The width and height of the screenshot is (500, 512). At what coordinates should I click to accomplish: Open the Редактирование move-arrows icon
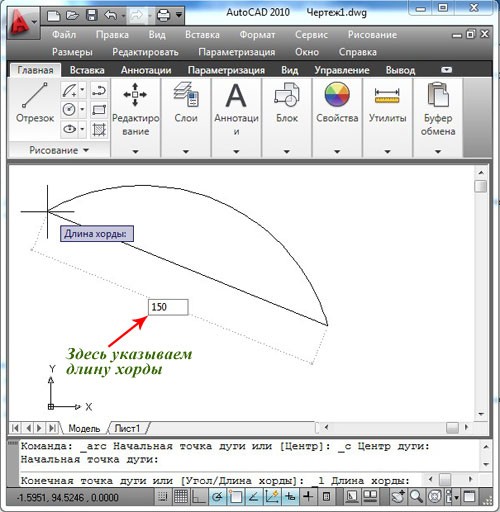point(135,95)
